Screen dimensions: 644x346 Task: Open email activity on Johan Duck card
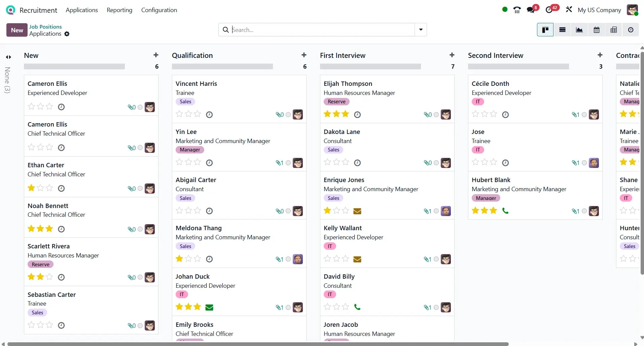(209, 307)
